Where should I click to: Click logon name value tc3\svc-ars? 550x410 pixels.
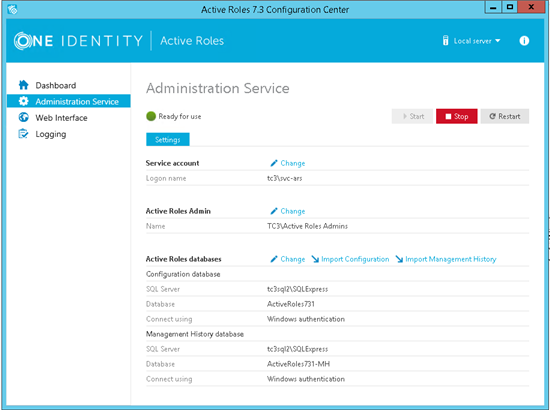[284, 178]
